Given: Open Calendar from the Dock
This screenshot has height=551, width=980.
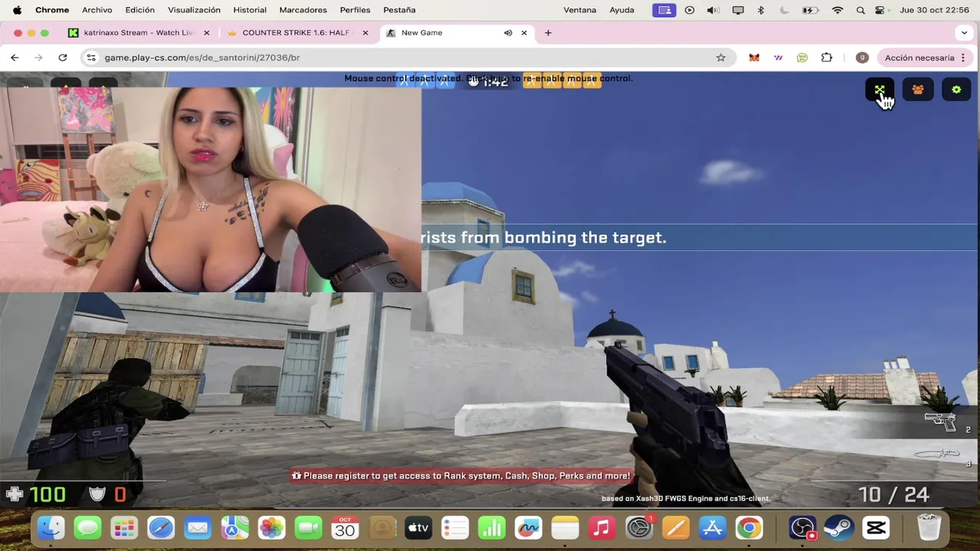Looking at the screenshot, I should [345, 528].
